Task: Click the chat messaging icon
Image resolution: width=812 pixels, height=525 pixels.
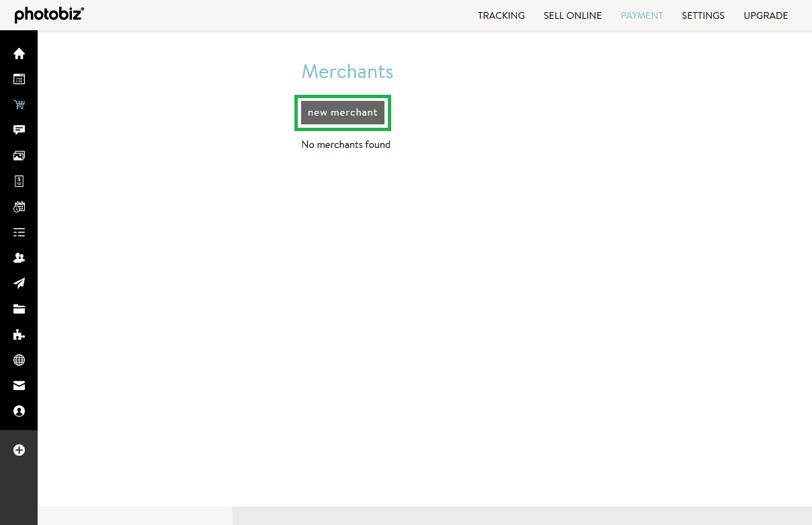Action: [19, 130]
